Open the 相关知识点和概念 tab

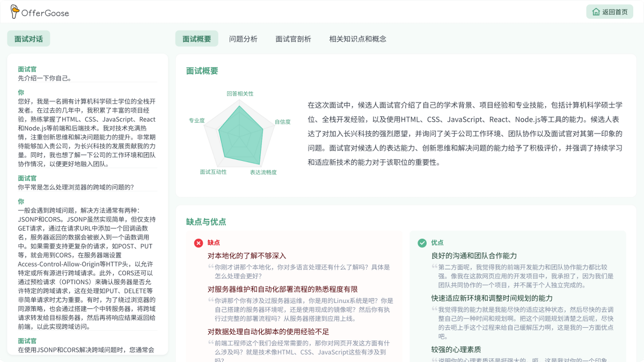point(357,39)
